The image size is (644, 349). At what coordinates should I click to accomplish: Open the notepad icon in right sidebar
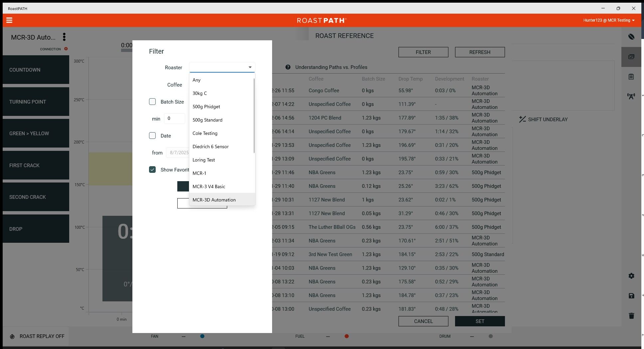pyautogui.click(x=631, y=77)
